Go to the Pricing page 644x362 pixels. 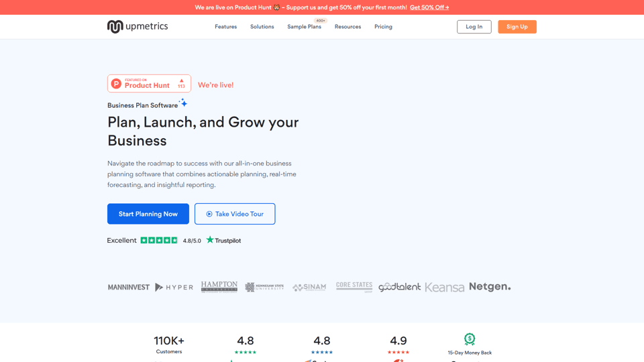(383, 27)
